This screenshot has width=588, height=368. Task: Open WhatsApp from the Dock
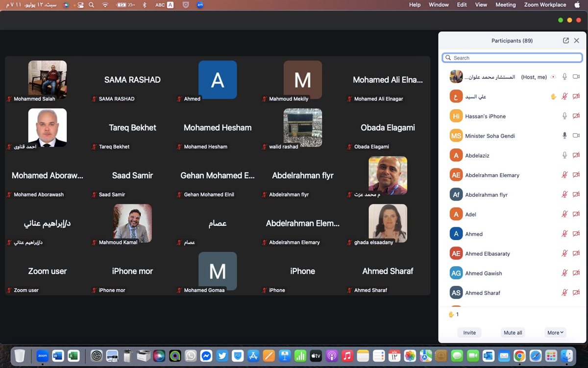[x=191, y=356]
